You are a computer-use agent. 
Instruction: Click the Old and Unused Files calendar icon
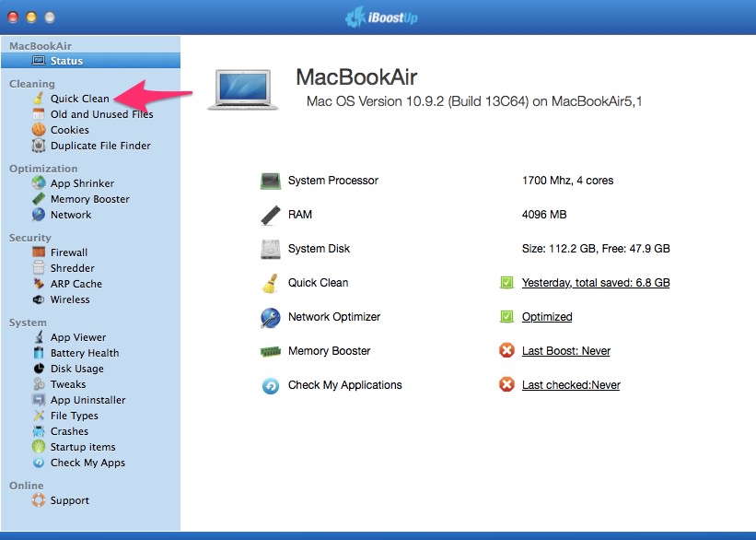[x=39, y=114]
